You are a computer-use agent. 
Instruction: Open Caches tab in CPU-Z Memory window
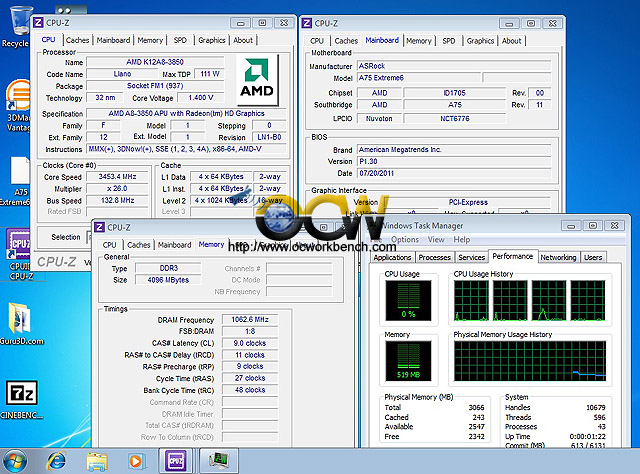click(138, 245)
